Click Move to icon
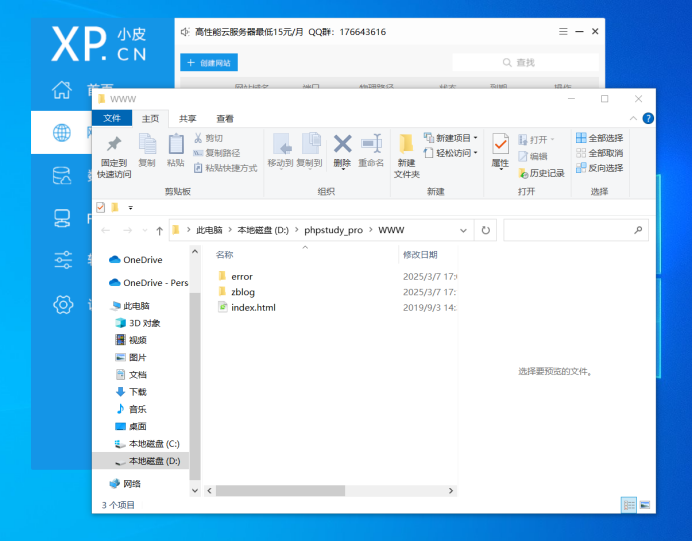This screenshot has height=541, width=692. 281,144
